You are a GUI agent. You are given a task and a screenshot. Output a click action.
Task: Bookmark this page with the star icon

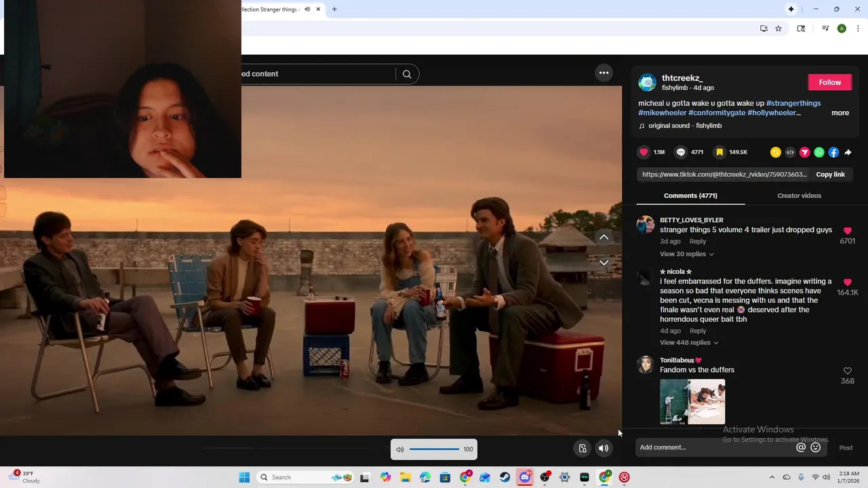(778, 28)
